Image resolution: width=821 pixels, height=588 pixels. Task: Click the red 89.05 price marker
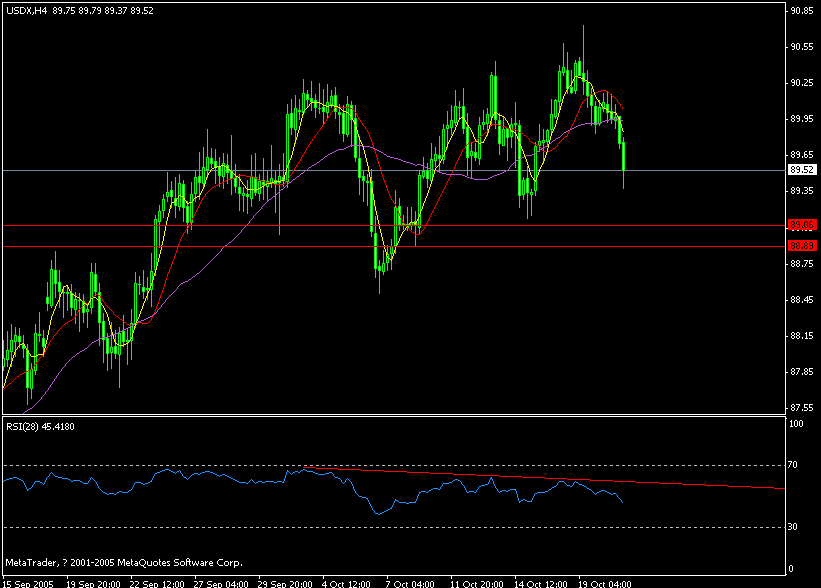point(800,224)
